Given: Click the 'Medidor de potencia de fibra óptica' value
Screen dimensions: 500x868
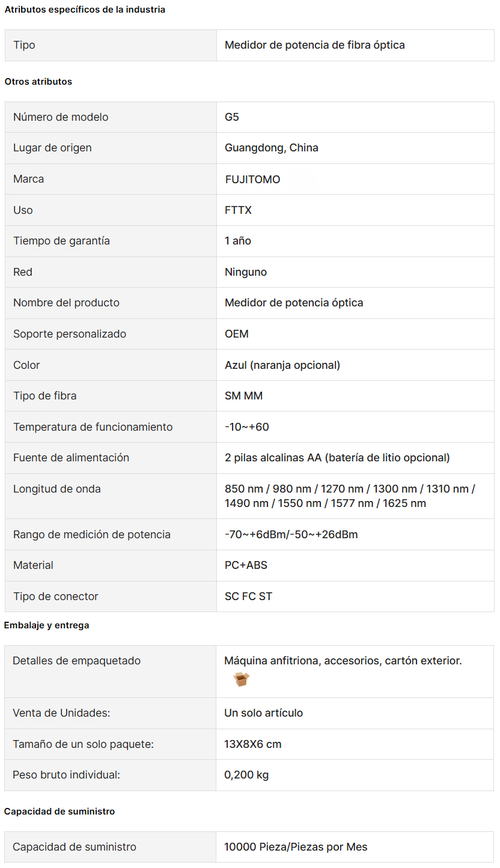Looking at the screenshot, I should click(315, 45).
